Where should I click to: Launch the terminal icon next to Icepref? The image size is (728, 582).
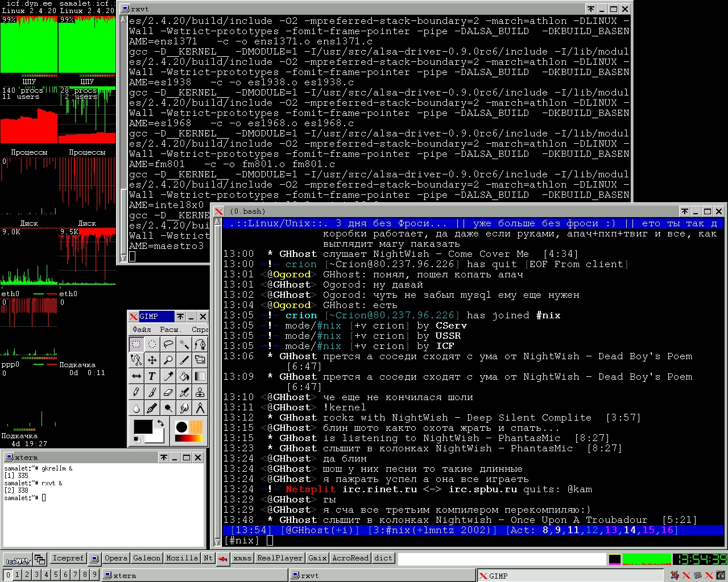[x=95, y=558]
